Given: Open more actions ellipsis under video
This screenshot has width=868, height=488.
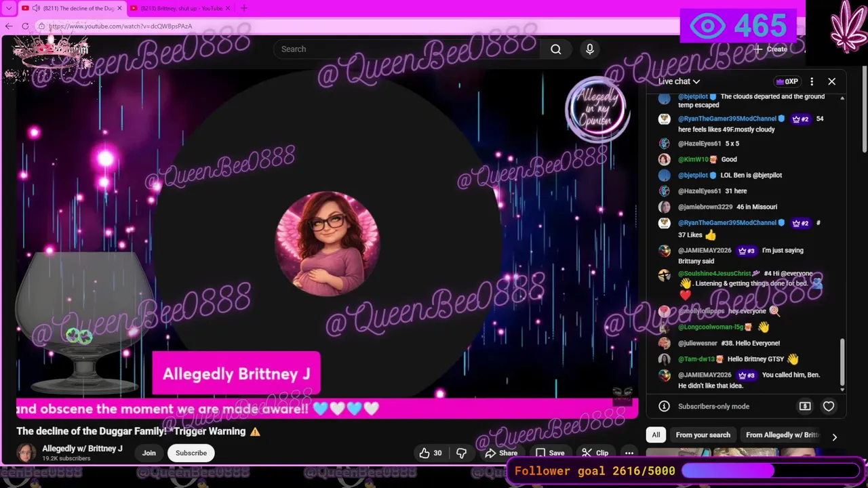Looking at the screenshot, I should click(629, 453).
